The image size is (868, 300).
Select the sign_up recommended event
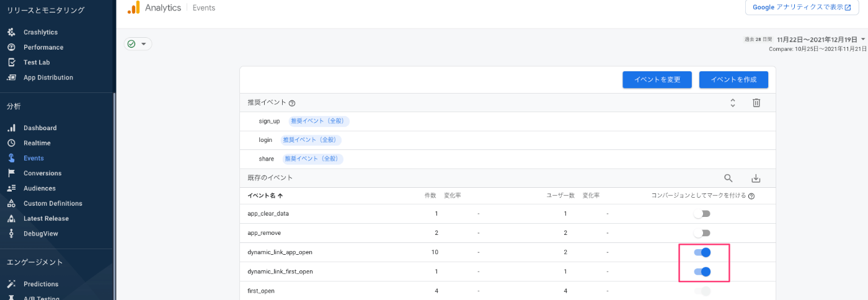click(269, 121)
